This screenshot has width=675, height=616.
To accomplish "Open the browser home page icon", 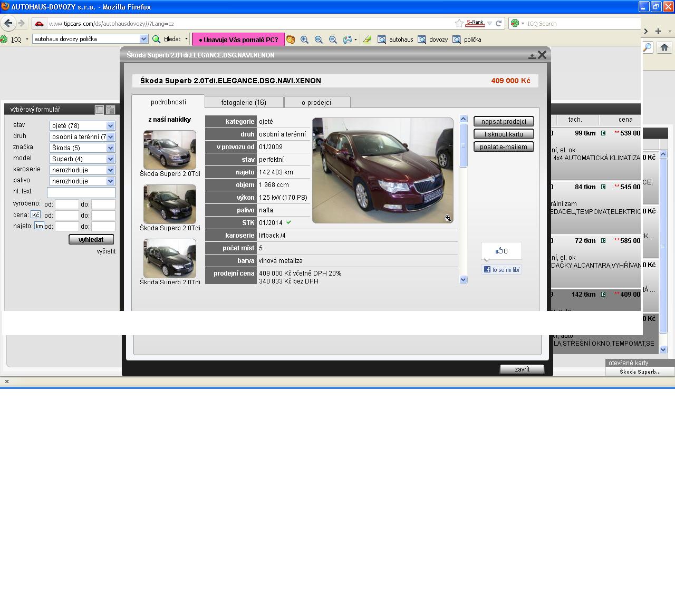I will pos(664,47).
